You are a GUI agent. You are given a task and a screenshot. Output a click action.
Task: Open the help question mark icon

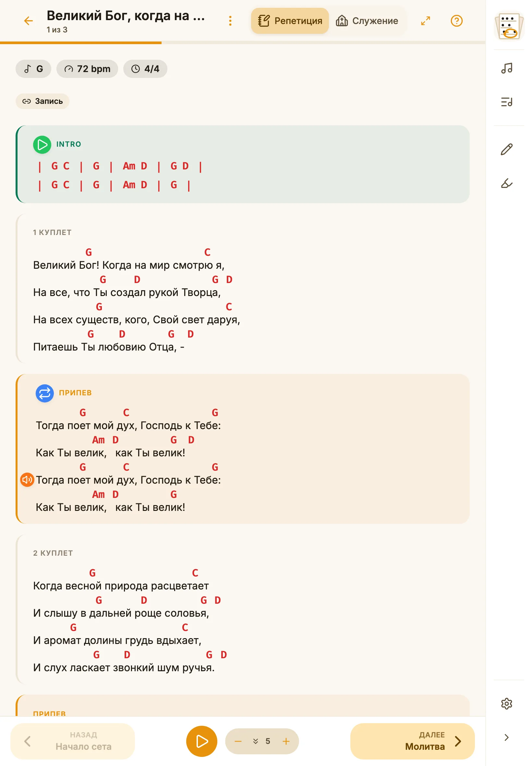click(456, 21)
